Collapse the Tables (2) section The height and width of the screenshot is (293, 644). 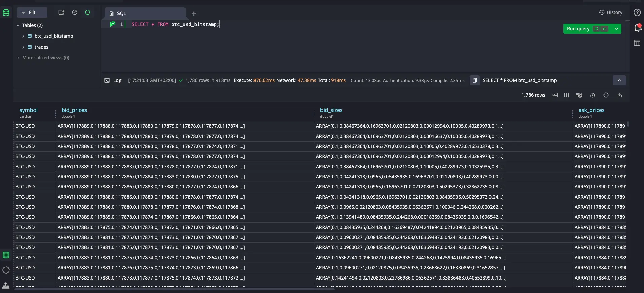18,25
